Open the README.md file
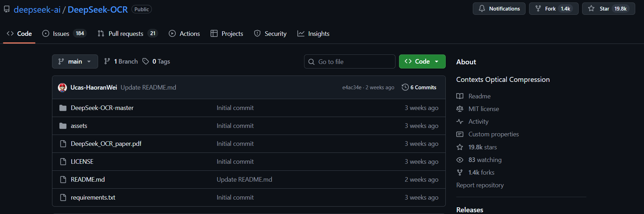This screenshot has width=644, height=214. click(88, 180)
